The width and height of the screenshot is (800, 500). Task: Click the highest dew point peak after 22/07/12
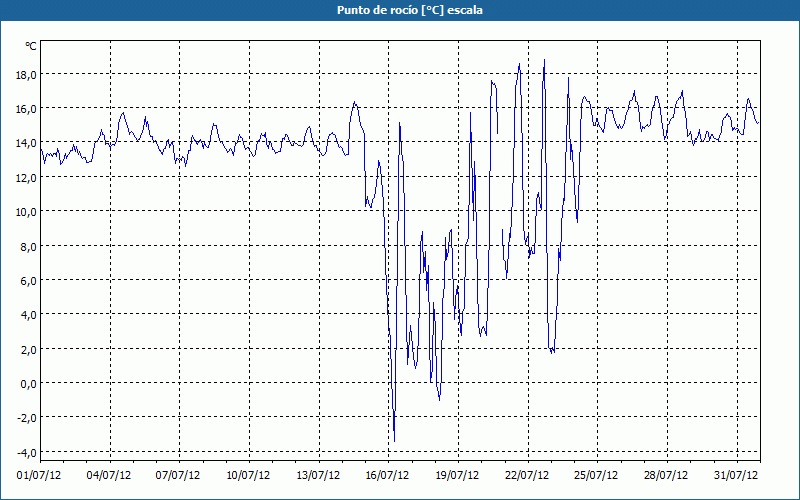(x=544, y=60)
